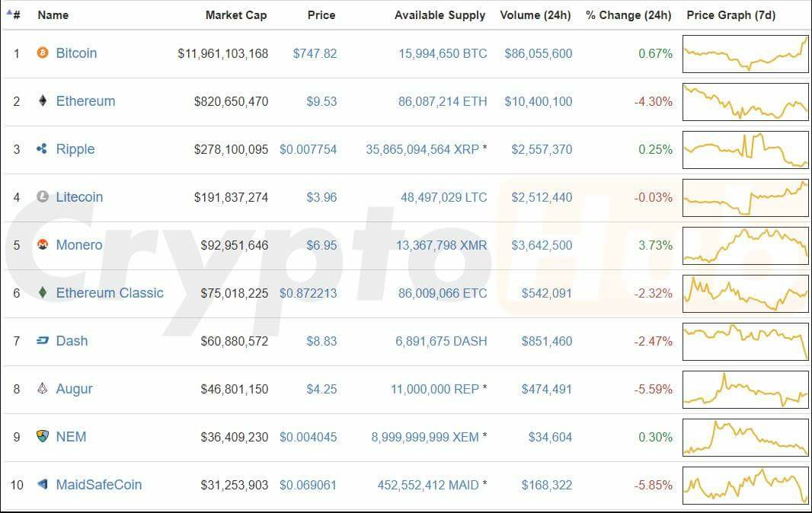This screenshot has height=513, width=812.
Task: Open Monero's $3,642,500 volume link
Action: click(x=542, y=245)
